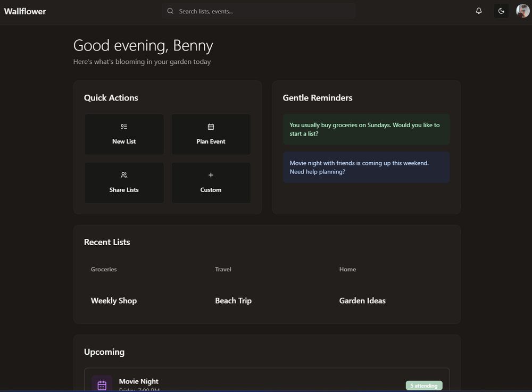Open the groceries on Sundays reminder
Image resolution: width=532 pixels, height=392 pixels.
pos(367,129)
